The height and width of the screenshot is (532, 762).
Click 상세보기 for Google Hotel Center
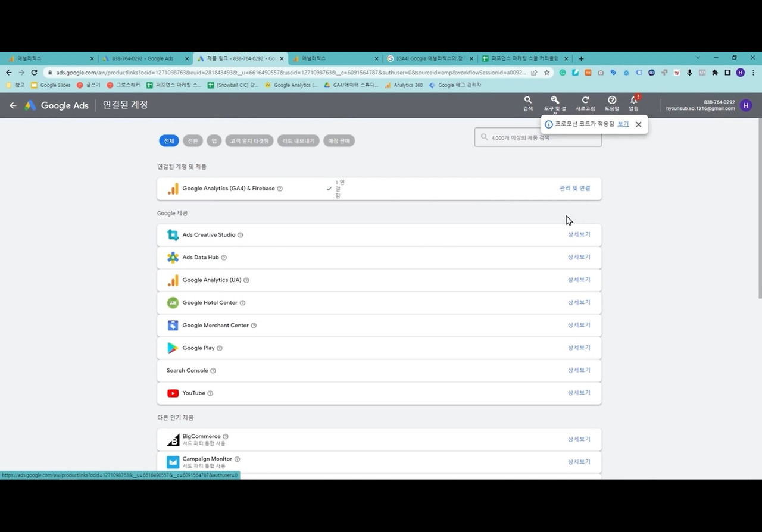(x=579, y=303)
